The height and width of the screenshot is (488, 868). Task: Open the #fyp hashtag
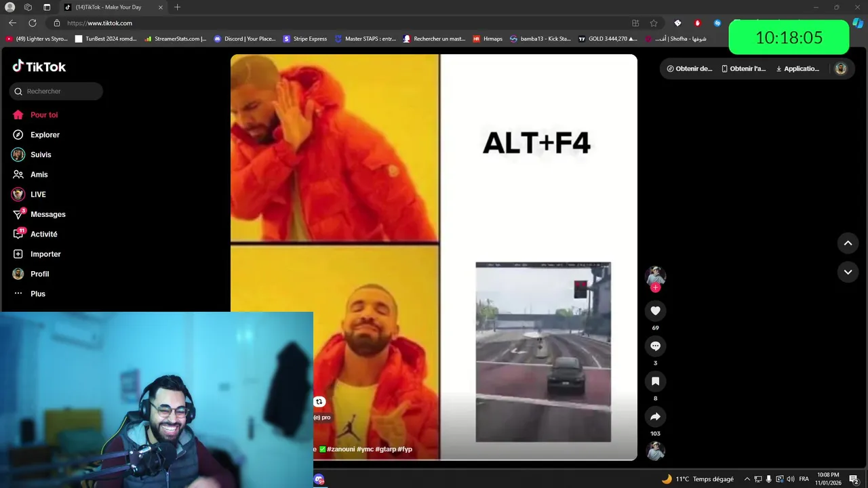pos(405,449)
